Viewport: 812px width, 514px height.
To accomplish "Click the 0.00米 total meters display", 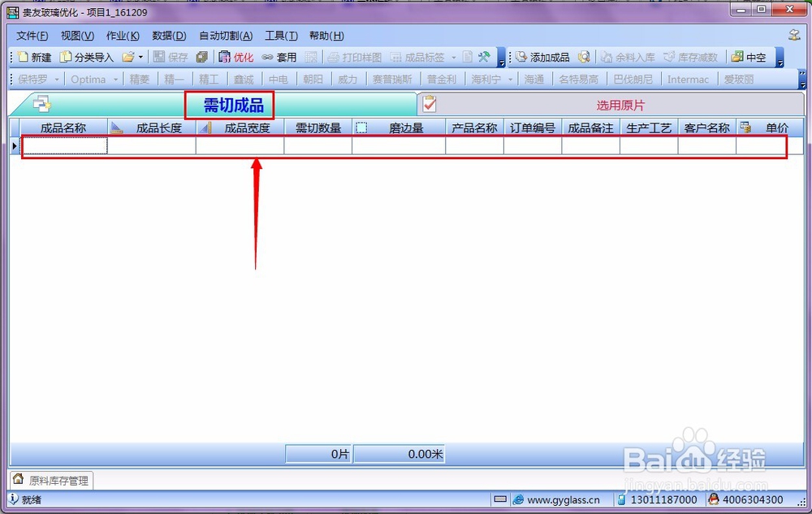I will pyautogui.click(x=400, y=454).
